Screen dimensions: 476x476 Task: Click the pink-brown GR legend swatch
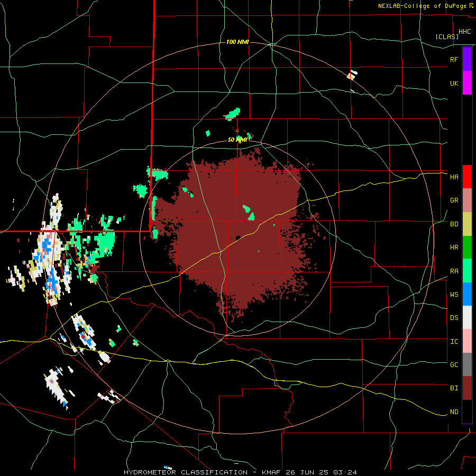click(467, 200)
